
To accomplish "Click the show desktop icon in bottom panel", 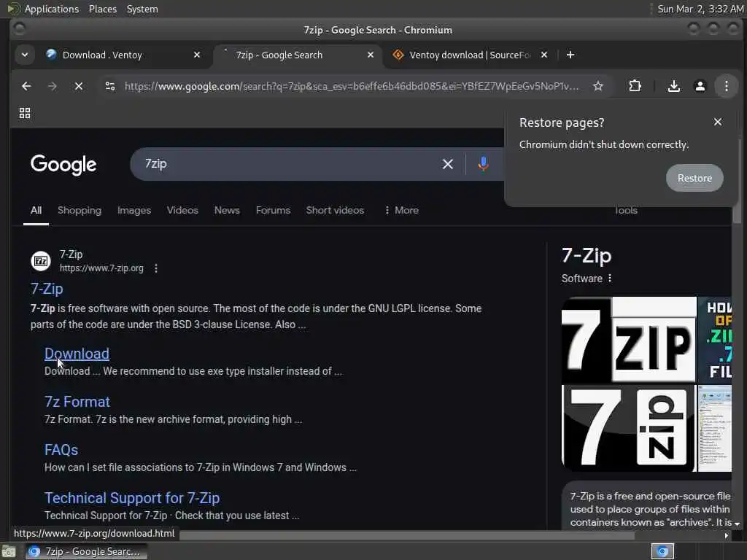I will (x=9, y=551).
